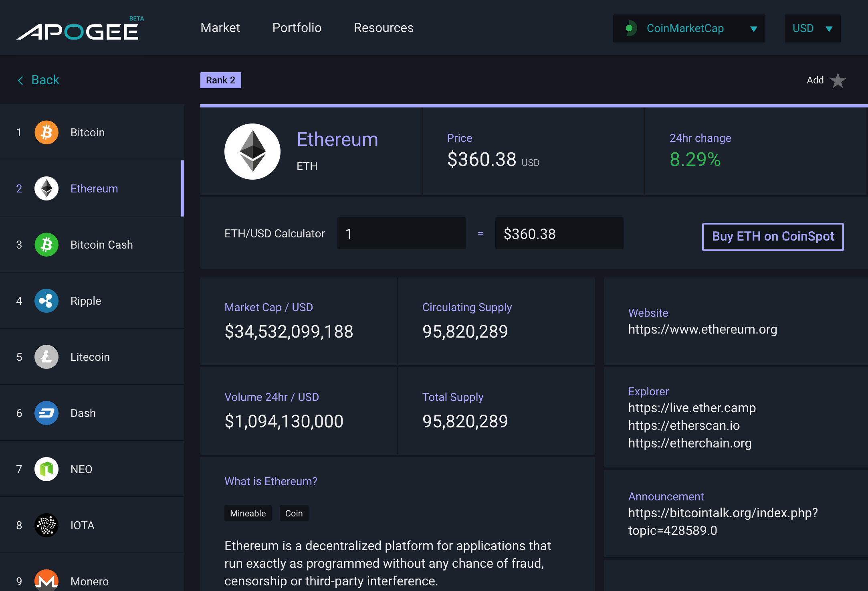Select the Bitcoin Cash icon
Viewport: 868px width, 591px height.
pos(46,245)
